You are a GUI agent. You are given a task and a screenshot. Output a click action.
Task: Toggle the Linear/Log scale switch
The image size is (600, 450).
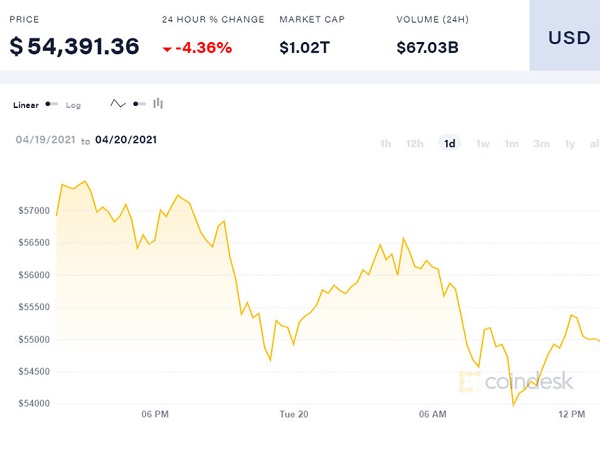52,104
